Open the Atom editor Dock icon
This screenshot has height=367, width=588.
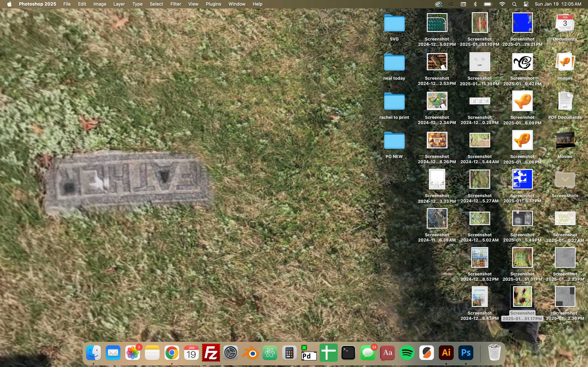pyautogui.click(x=270, y=353)
